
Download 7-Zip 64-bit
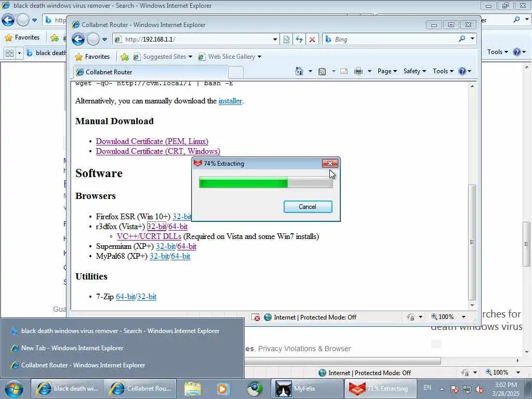click(126, 297)
